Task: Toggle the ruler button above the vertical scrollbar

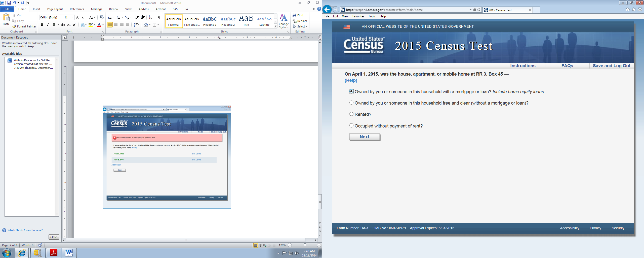Action: coord(320,38)
